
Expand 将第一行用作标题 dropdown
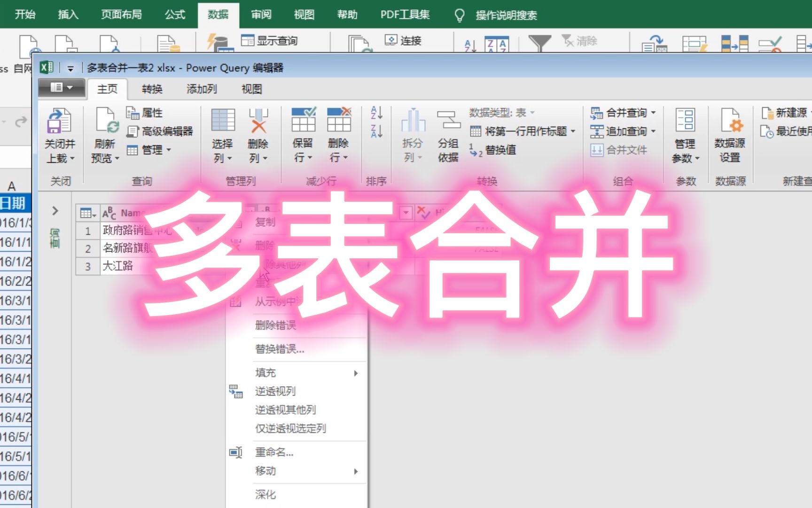(573, 131)
